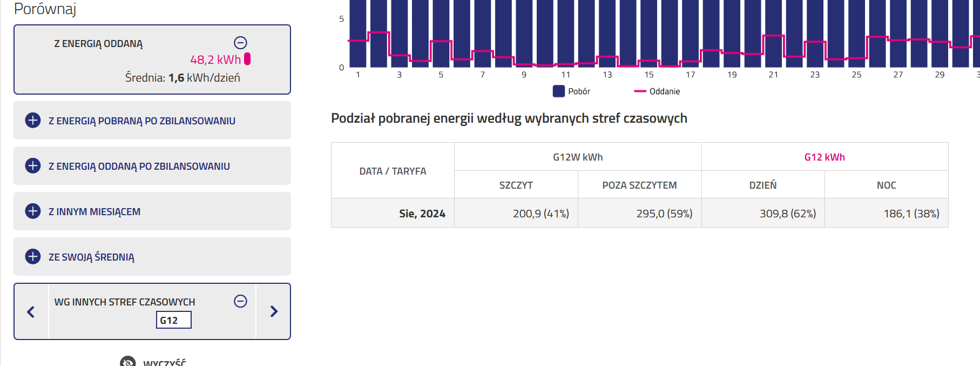Click the POZA SZCZYTEM column header

(639, 185)
